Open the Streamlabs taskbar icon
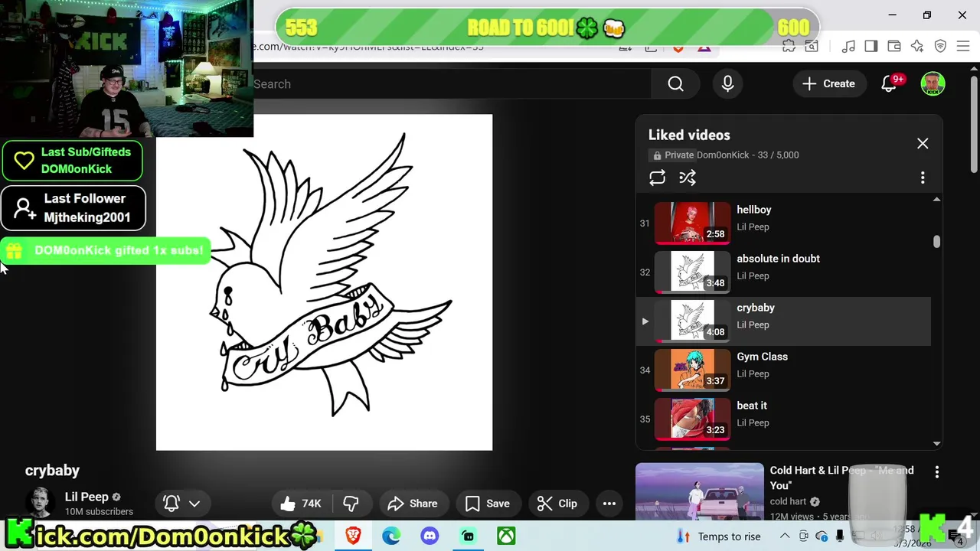Viewport: 980px width, 551px height. tap(468, 536)
